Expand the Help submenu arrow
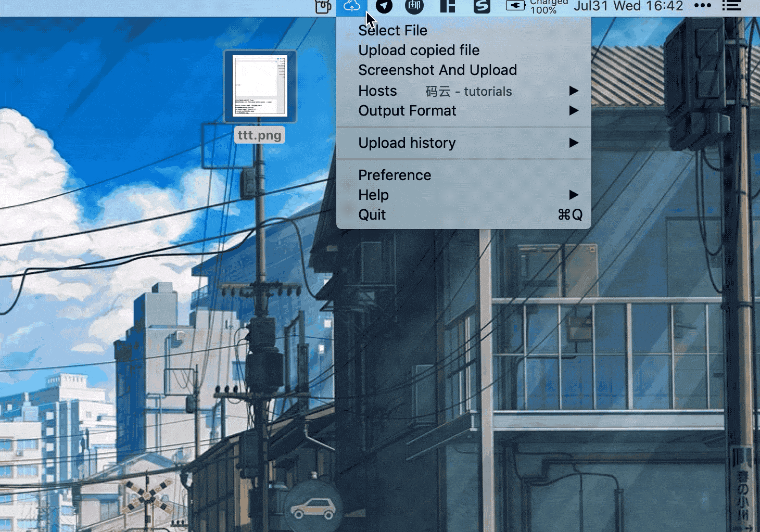760x532 pixels. 574,195
